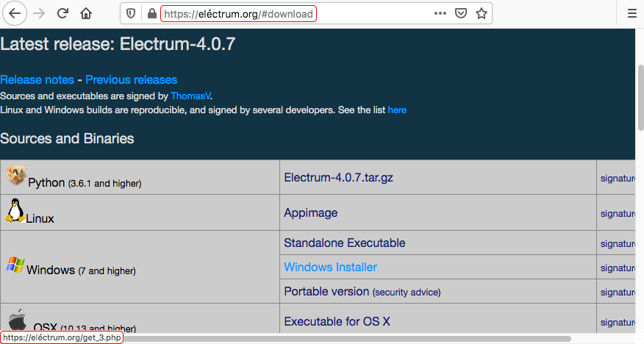The height and width of the screenshot is (344, 644).
Task: Open the ThomasV signer link
Action: point(190,96)
